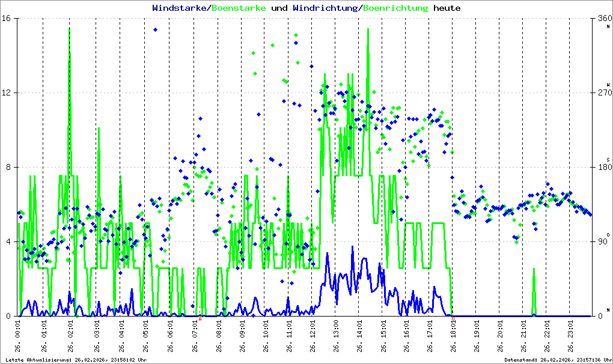Click the 'Boenstarke' green title word
The image size is (613, 364).
coord(239,8)
